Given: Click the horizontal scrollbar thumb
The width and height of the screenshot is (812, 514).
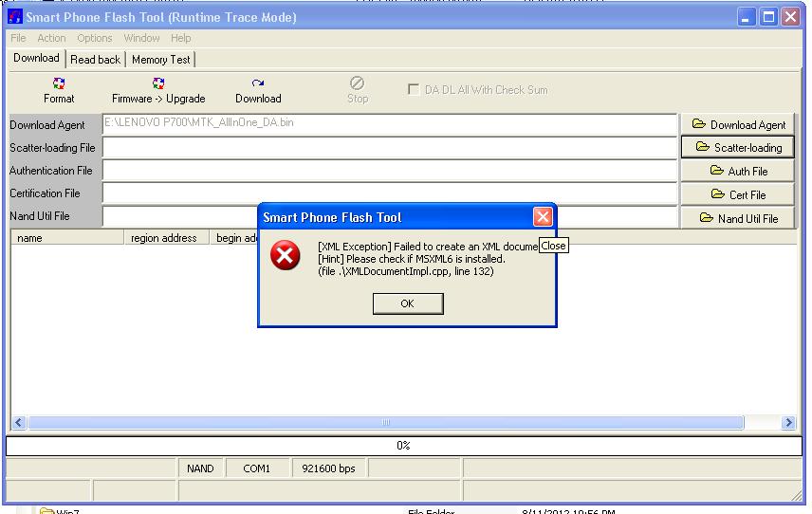Looking at the screenshot, I should click(x=386, y=422).
